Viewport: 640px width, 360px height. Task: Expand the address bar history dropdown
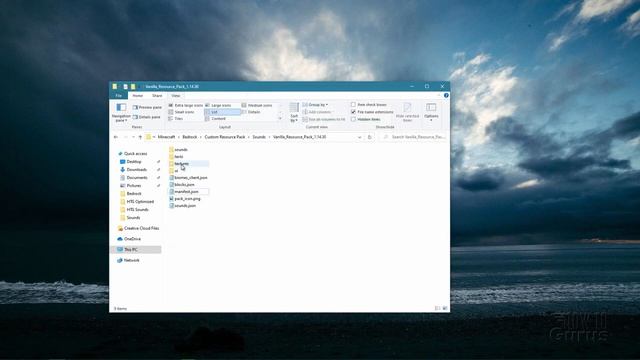360,137
